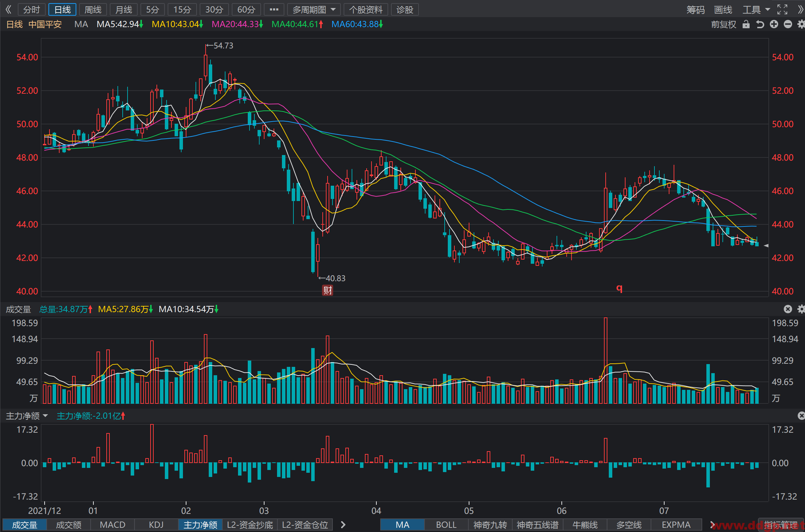Select 多空线 overlay tab
The width and height of the screenshot is (805, 532).
coord(629,525)
